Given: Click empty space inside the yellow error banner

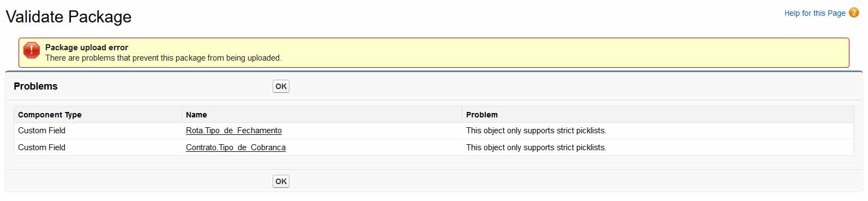Looking at the screenshot, I should coord(545,52).
